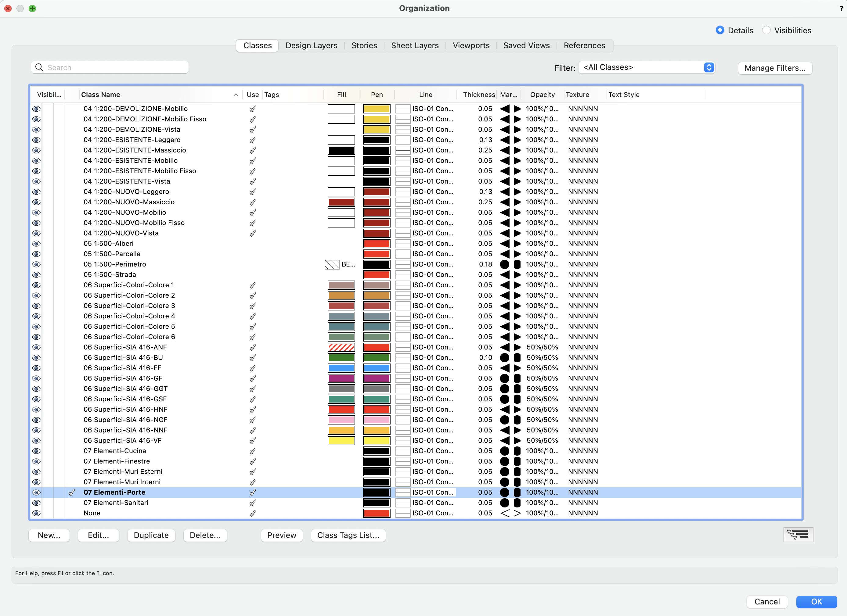Screen dimensions: 847x616
Task: Click start marker arrow for 05 1:500-Alberi
Action: click(x=505, y=243)
